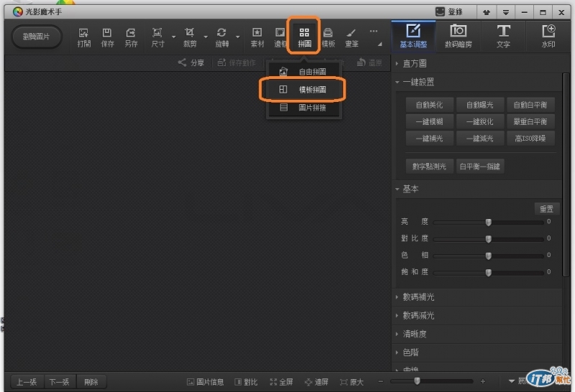Open the 裁剪 dropdown arrow
This screenshot has height=392, width=575.
[206, 37]
